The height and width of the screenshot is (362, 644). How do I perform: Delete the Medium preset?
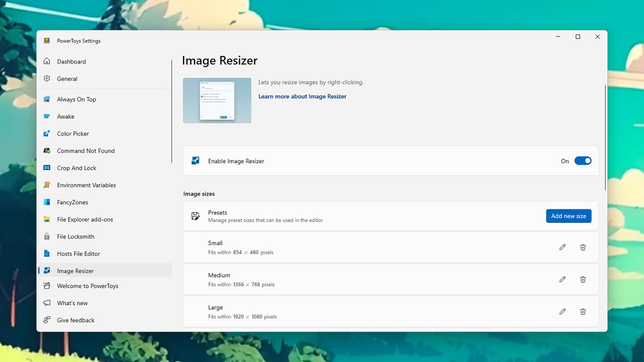(583, 280)
